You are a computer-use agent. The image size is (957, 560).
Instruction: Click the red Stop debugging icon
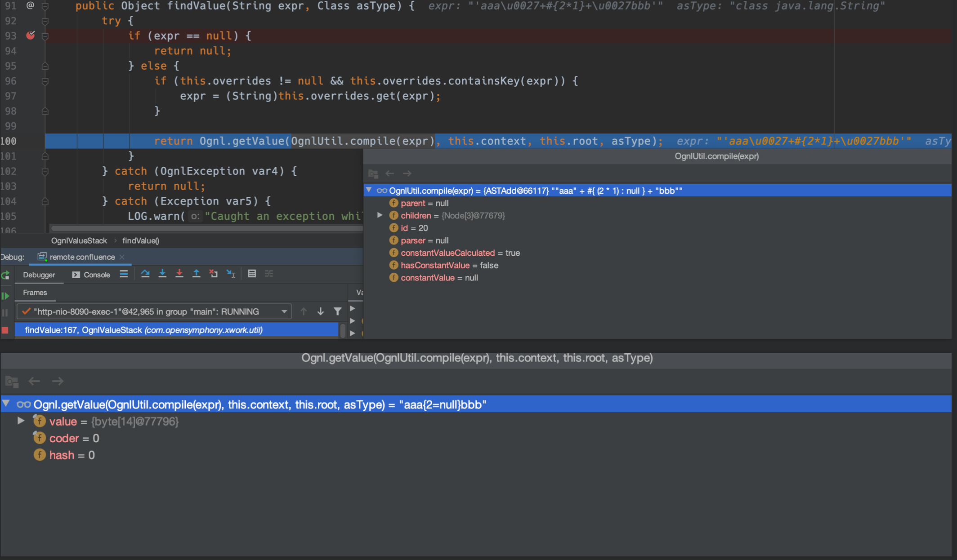[5, 330]
